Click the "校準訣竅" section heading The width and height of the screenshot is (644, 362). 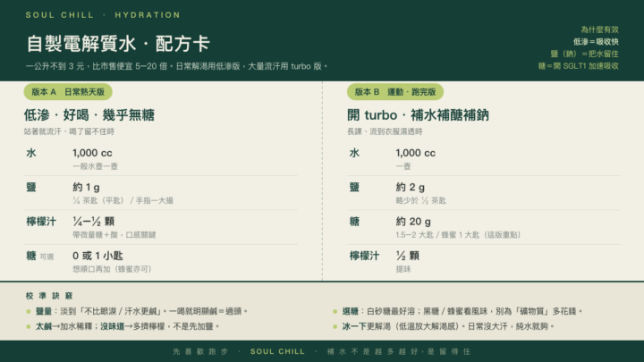point(49,296)
